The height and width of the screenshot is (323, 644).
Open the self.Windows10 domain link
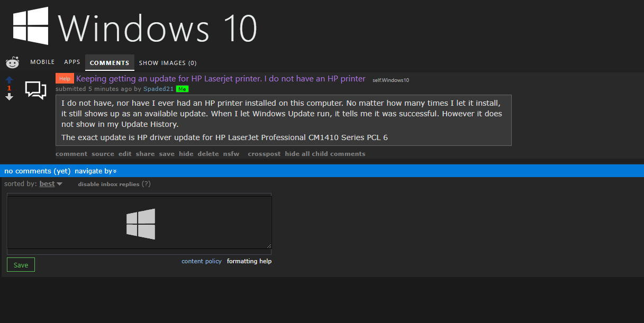[x=391, y=80]
